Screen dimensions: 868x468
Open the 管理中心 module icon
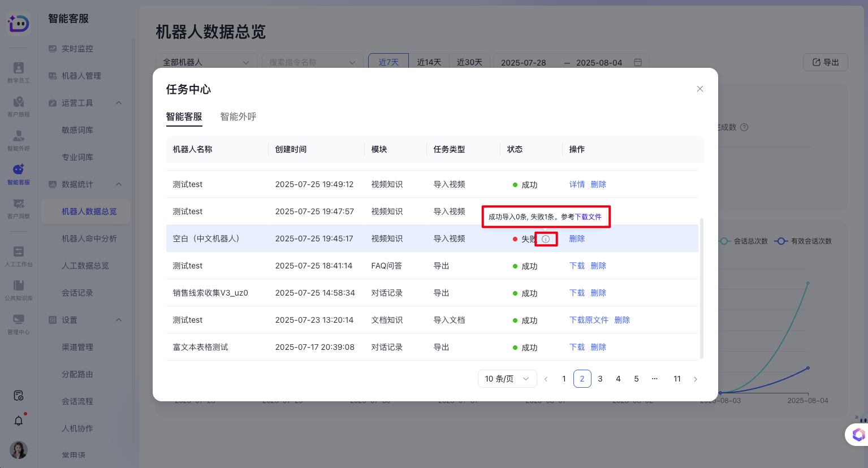click(18, 324)
